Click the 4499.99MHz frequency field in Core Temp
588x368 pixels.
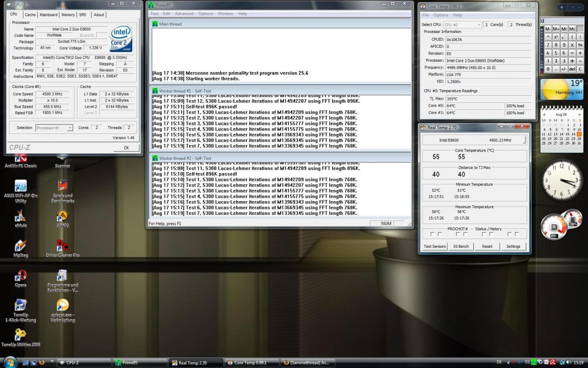(488, 68)
